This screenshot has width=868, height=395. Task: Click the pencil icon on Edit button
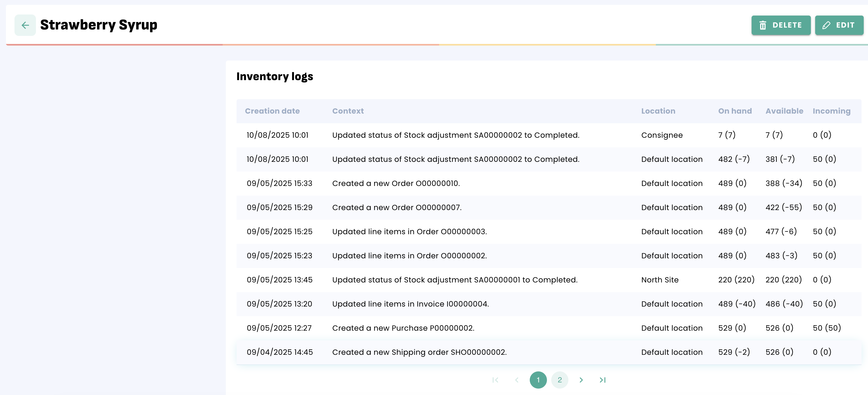[826, 25]
